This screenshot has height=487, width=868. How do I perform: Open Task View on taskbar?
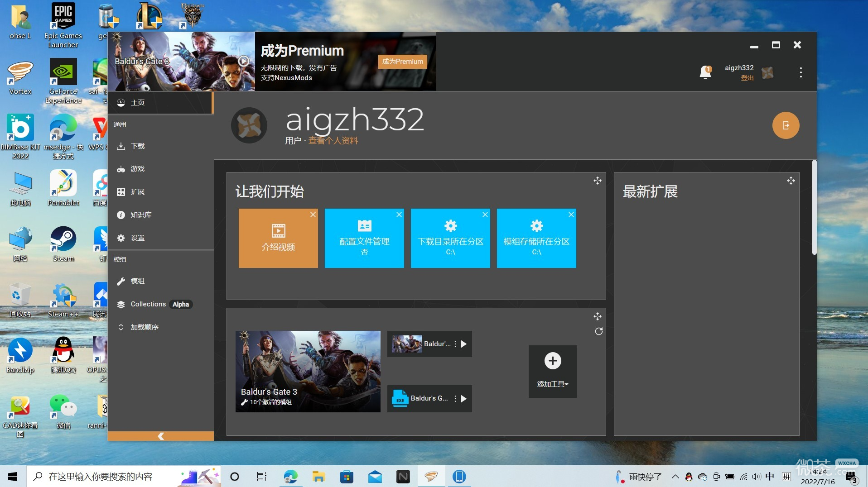[262, 477]
